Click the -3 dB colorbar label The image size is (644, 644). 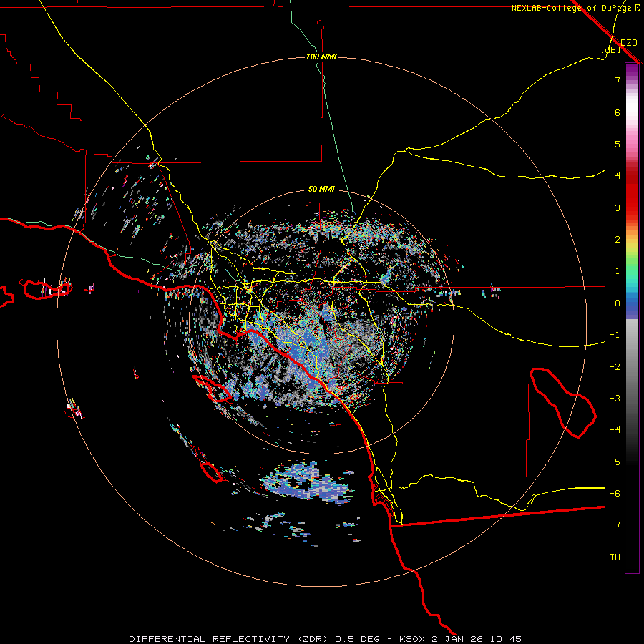pyautogui.click(x=615, y=399)
